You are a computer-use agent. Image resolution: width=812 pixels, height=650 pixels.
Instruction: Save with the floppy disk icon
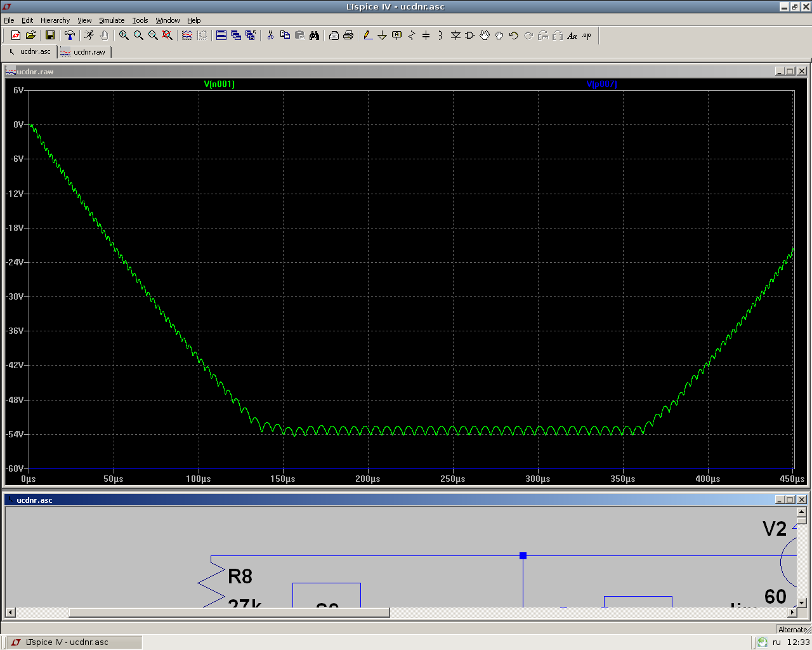tap(50, 36)
